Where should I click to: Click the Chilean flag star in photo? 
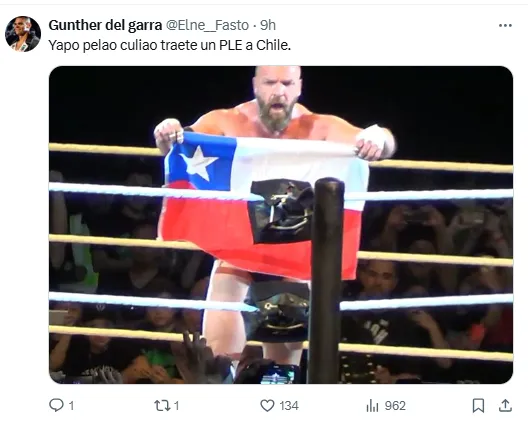[199, 163]
